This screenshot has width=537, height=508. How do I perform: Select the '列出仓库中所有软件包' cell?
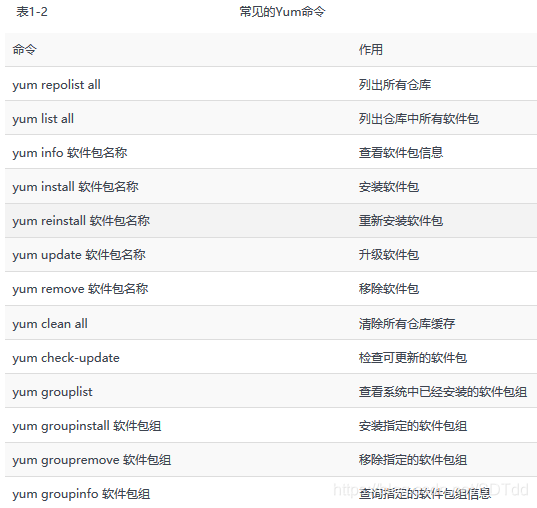click(x=419, y=119)
